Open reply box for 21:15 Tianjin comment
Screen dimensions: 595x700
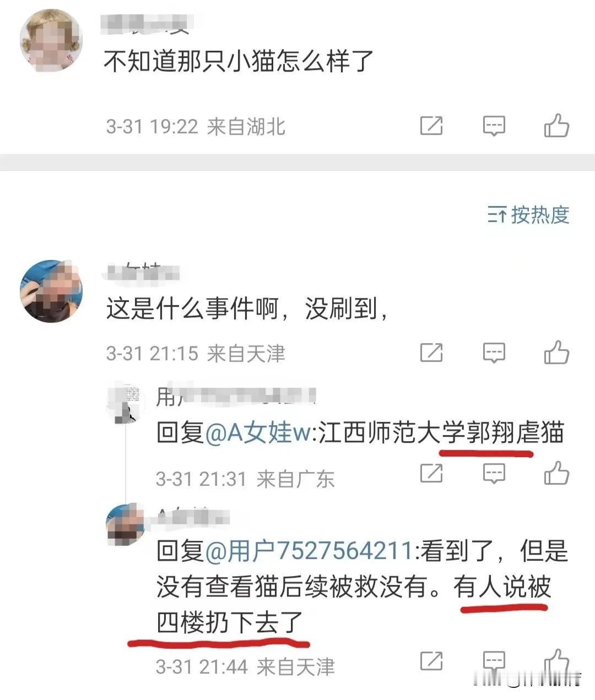click(x=494, y=352)
